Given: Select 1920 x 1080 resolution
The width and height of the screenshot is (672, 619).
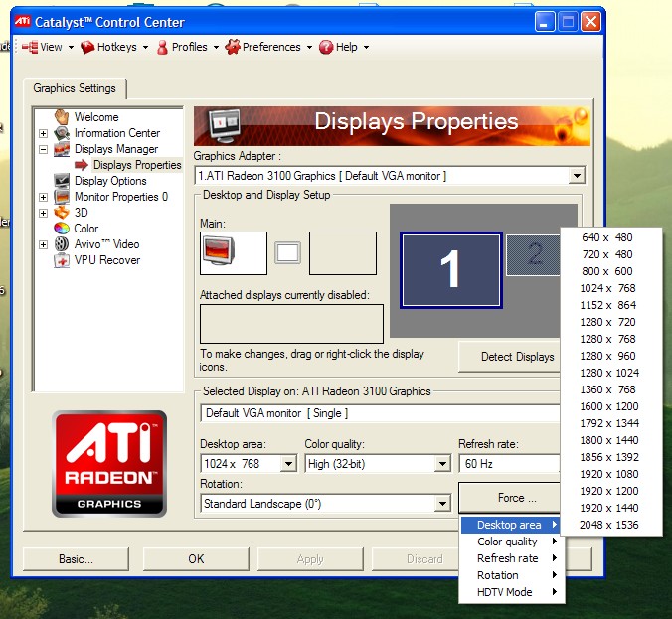Looking at the screenshot, I should 610,474.
